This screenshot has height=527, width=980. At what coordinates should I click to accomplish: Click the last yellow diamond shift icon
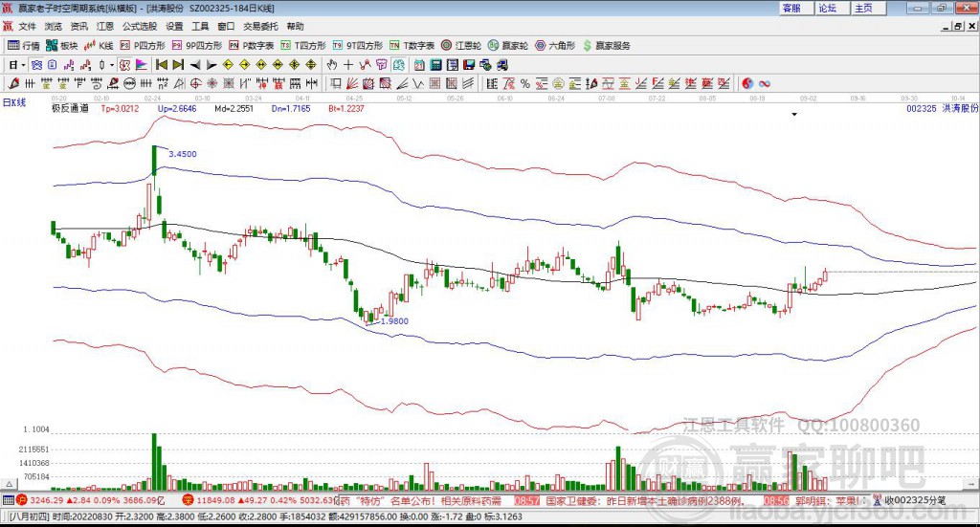311,65
